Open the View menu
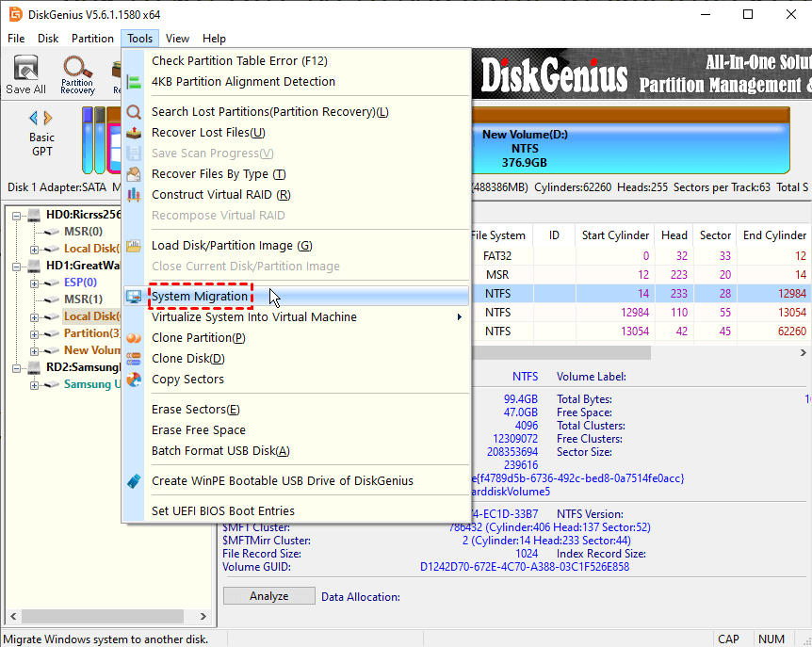The image size is (812, 647). coord(177,39)
